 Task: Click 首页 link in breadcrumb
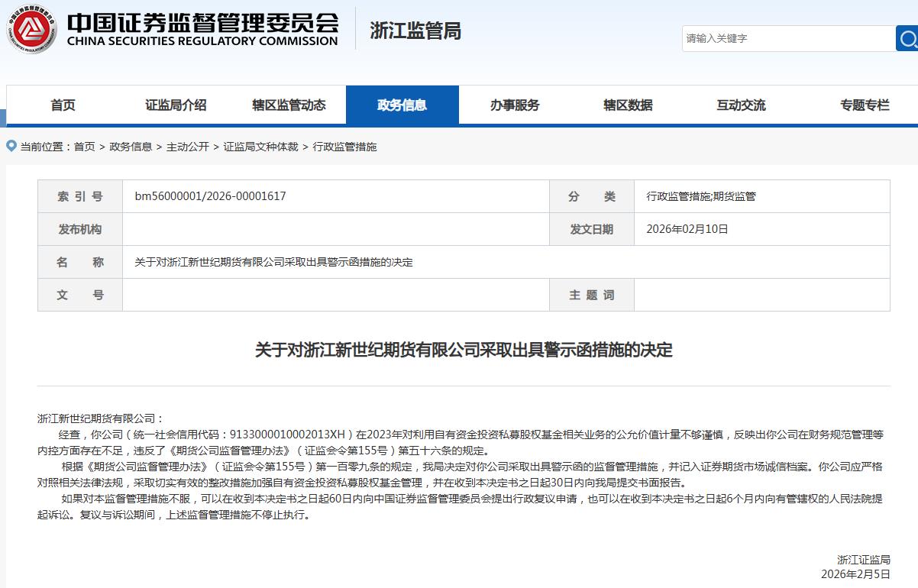pyautogui.click(x=84, y=147)
